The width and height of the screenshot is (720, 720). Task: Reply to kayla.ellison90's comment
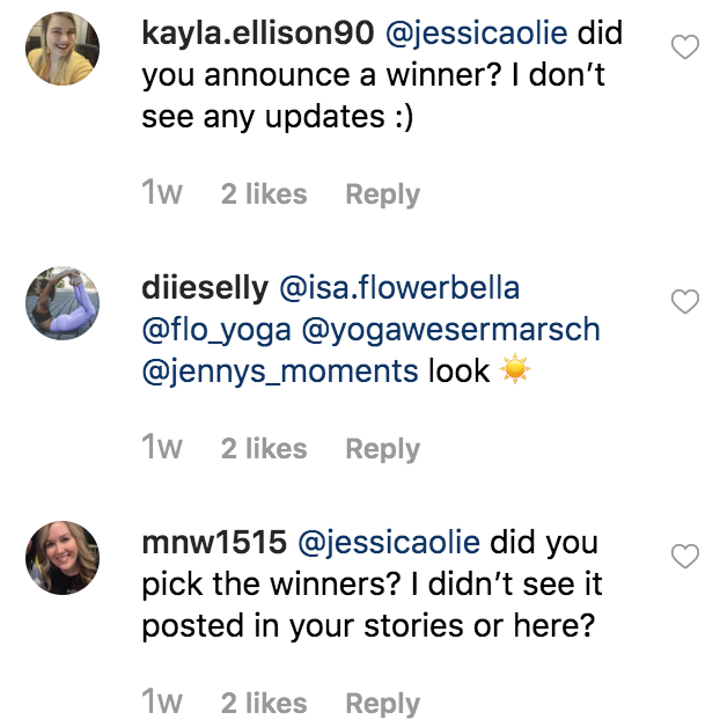[x=382, y=194]
